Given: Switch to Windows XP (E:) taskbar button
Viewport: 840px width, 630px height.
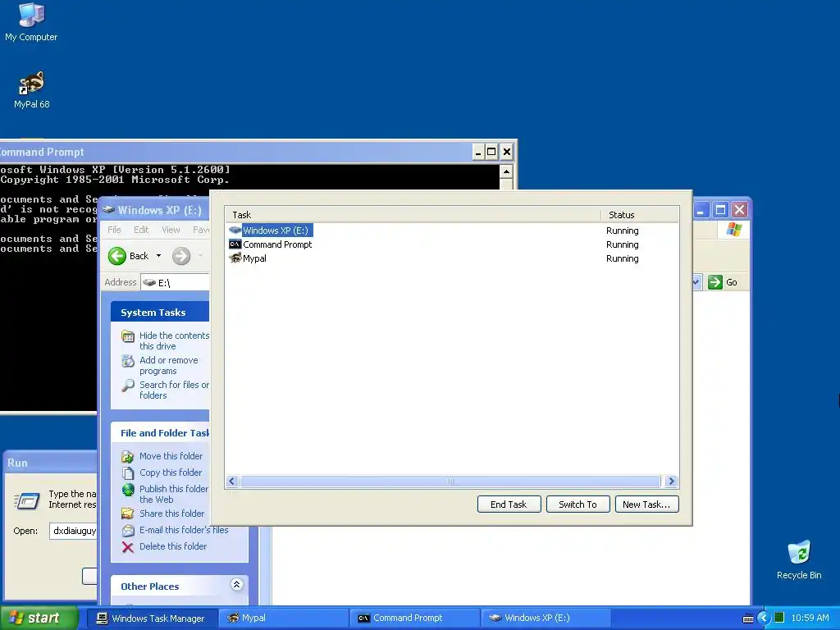Looking at the screenshot, I should click(x=546, y=619).
